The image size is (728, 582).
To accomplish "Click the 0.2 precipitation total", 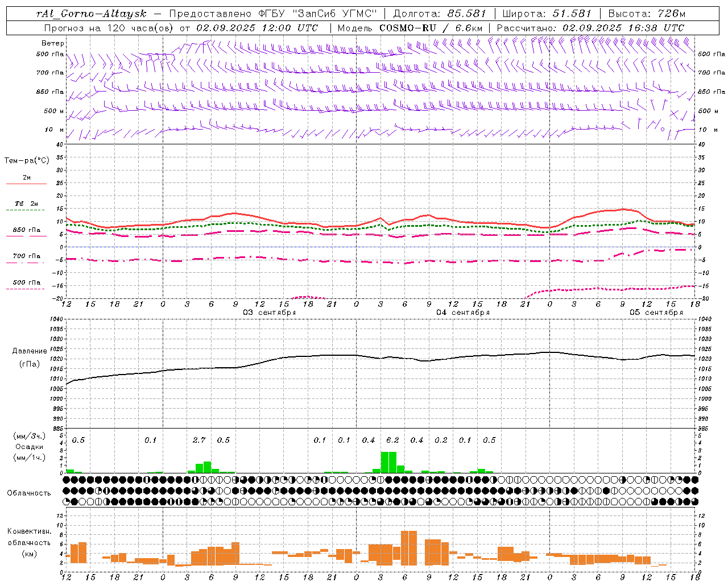I will (441, 440).
